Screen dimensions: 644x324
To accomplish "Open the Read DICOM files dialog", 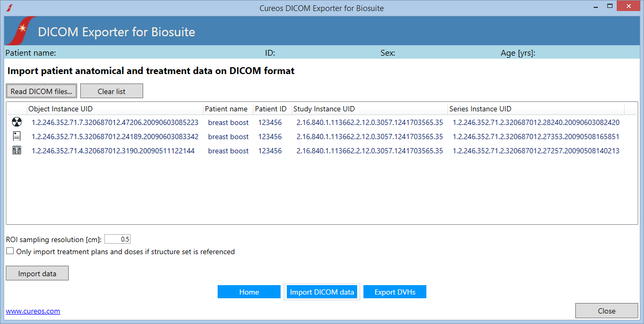I will click(41, 90).
